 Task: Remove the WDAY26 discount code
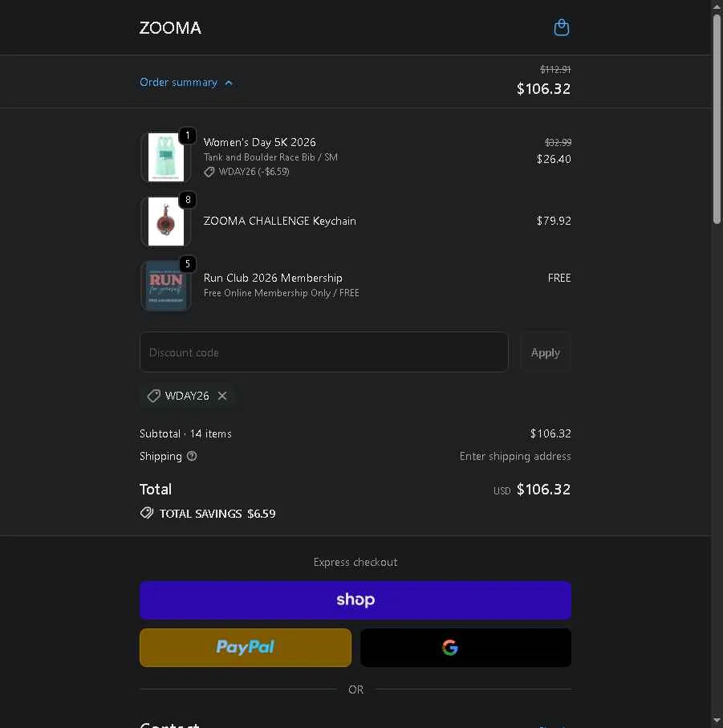click(222, 396)
